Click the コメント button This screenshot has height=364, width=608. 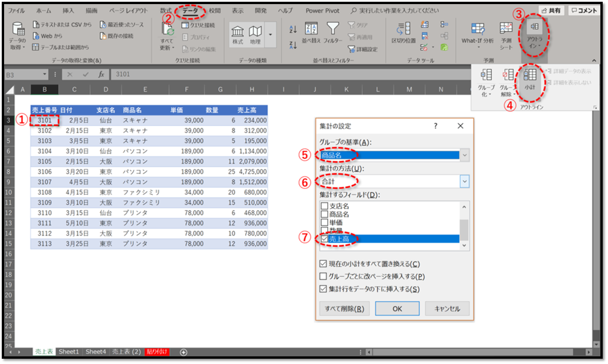584,11
